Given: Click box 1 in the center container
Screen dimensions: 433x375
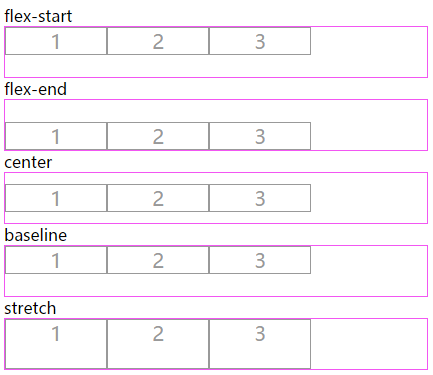Looking at the screenshot, I should coord(56,198).
